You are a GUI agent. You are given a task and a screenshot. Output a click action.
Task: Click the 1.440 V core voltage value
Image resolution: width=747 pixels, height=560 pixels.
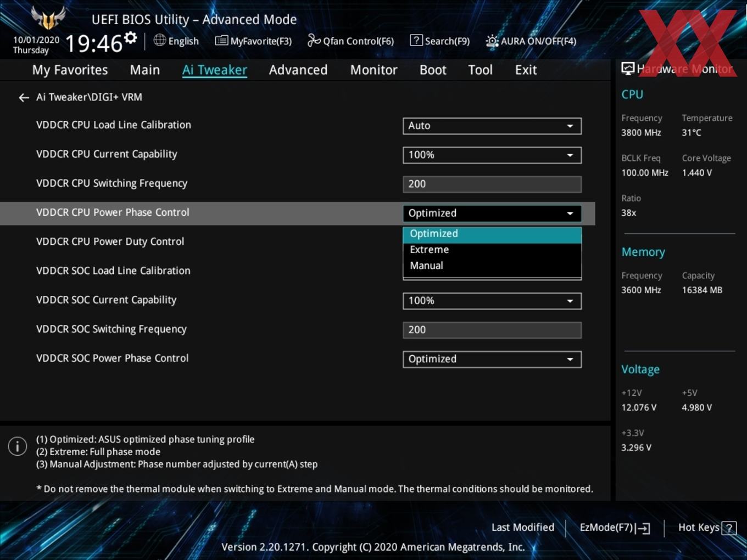click(x=697, y=173)
